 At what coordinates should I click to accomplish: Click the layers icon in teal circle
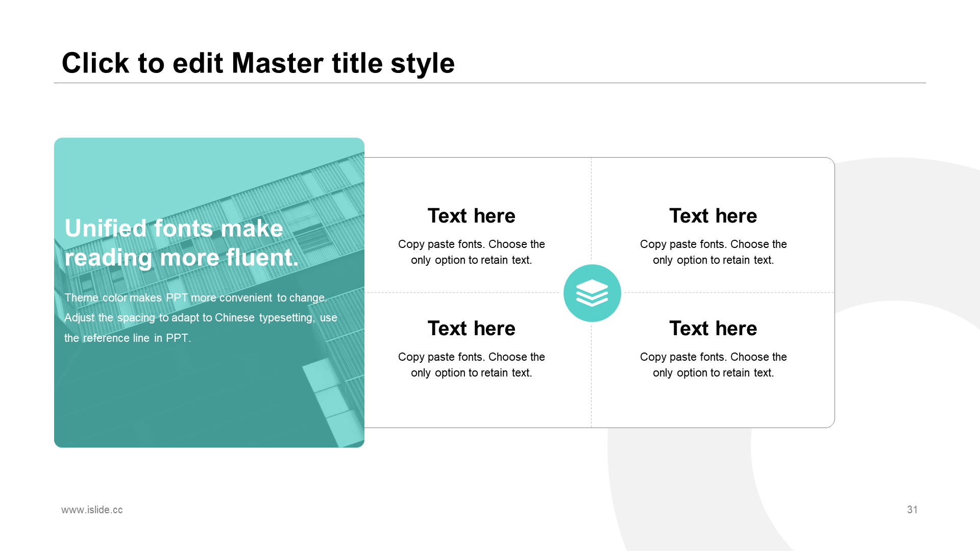592,293
